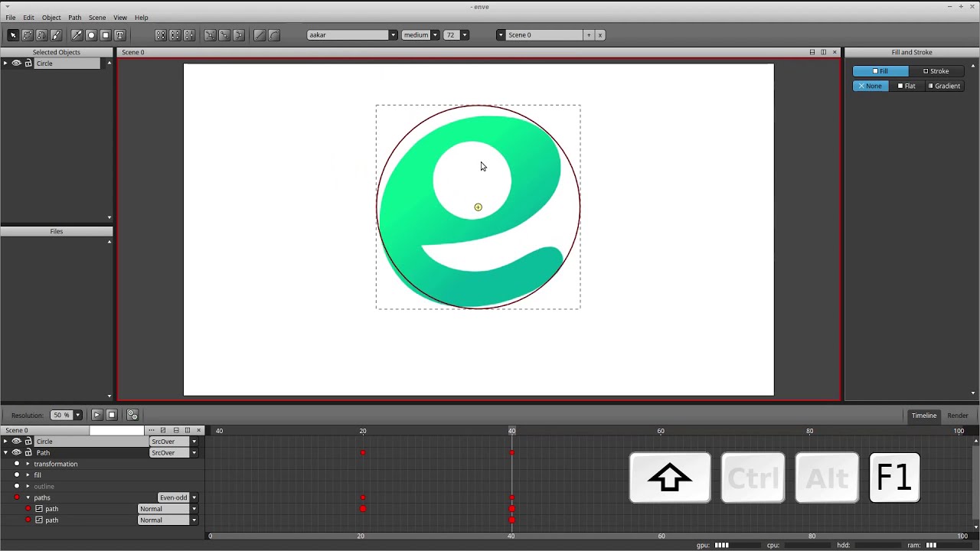Hide Circle layer in timeline
The width and height of the screenshot is (980, 551).
click(x=16, y=442)
